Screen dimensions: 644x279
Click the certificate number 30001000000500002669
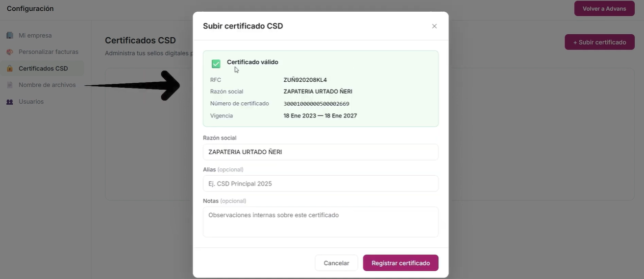(316, 104)
